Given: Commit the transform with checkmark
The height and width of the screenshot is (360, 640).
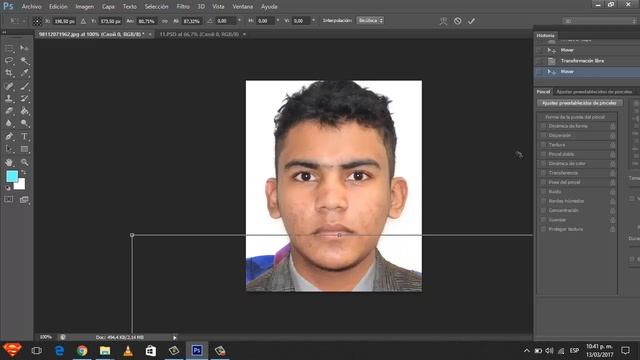Looking at the screenshot, I should (471, 21).
